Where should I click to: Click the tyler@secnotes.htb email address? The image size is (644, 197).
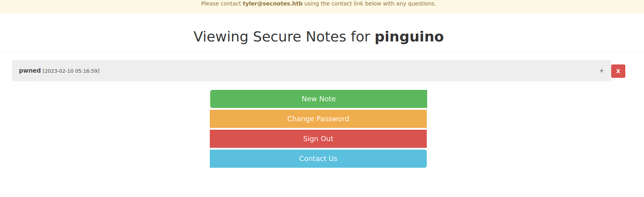tap(273, 4)
